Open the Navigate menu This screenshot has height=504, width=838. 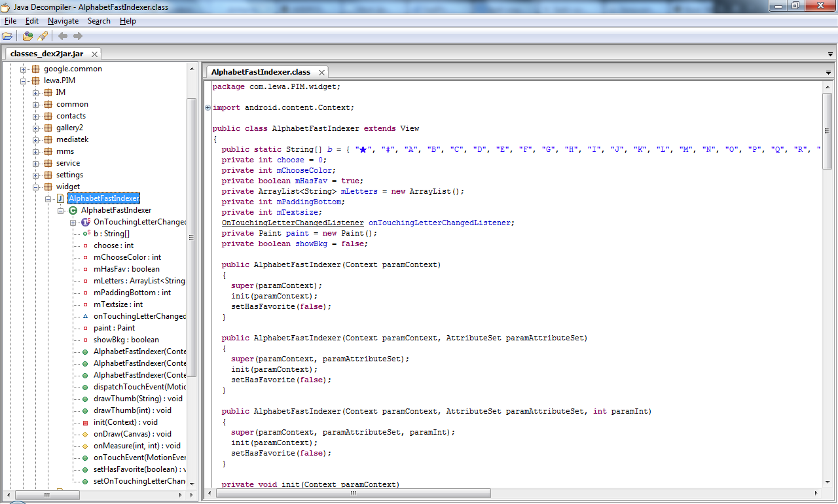[63, 21]
